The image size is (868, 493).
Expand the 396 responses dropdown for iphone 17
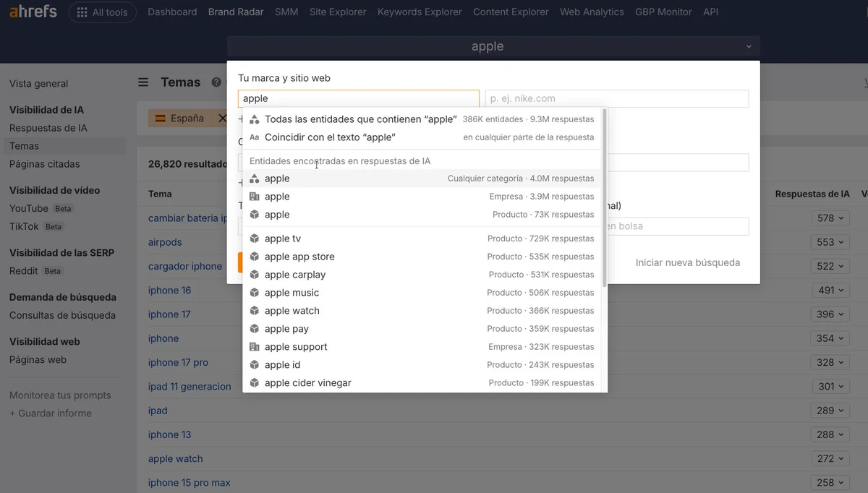coord(830,314)
